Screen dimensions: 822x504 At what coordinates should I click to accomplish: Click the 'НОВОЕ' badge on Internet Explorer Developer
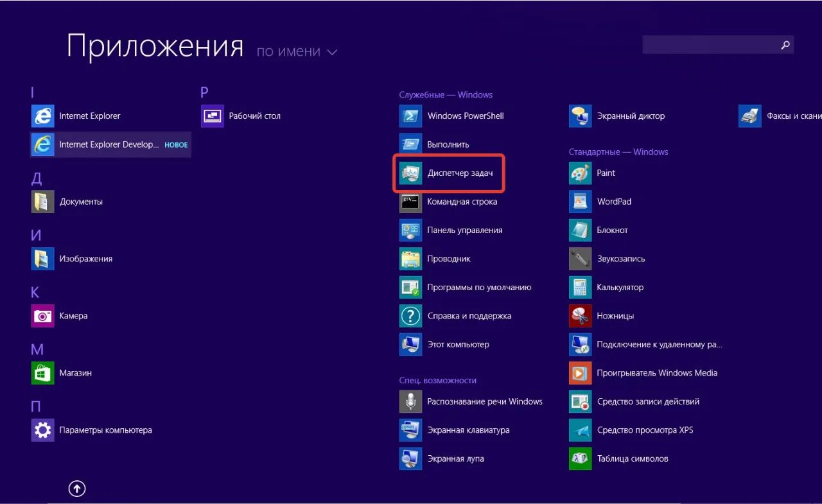click(x=176, y=145)
